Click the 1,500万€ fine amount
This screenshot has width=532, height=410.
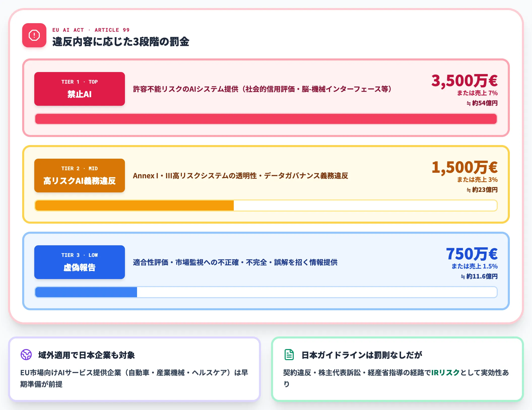(x=465, y=167)
